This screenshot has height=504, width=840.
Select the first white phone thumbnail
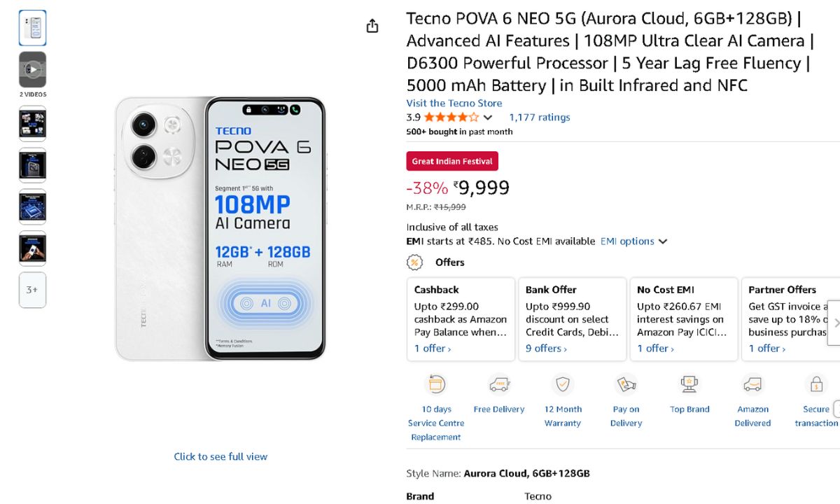coord(32,28)
